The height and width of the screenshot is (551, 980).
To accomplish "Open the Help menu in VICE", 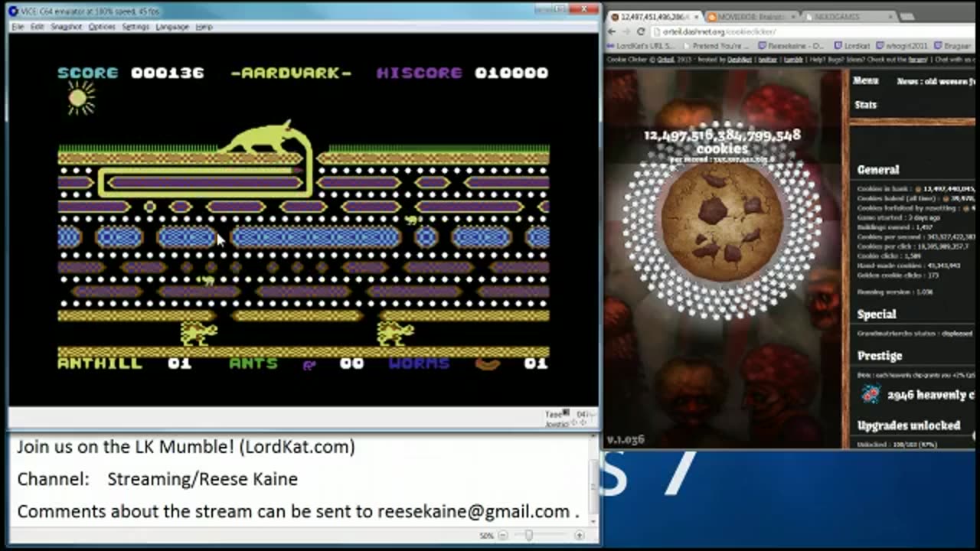I will click(x=204, y=27).
